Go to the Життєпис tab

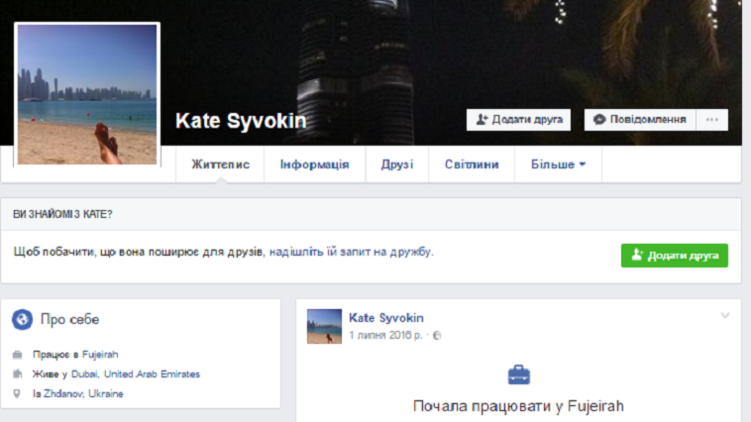[220, 165]
